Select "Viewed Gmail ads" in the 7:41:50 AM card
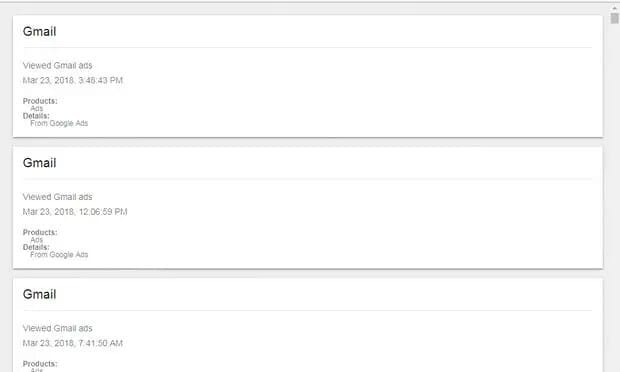This screenshot has width=620, height=372. coord(57,328)
